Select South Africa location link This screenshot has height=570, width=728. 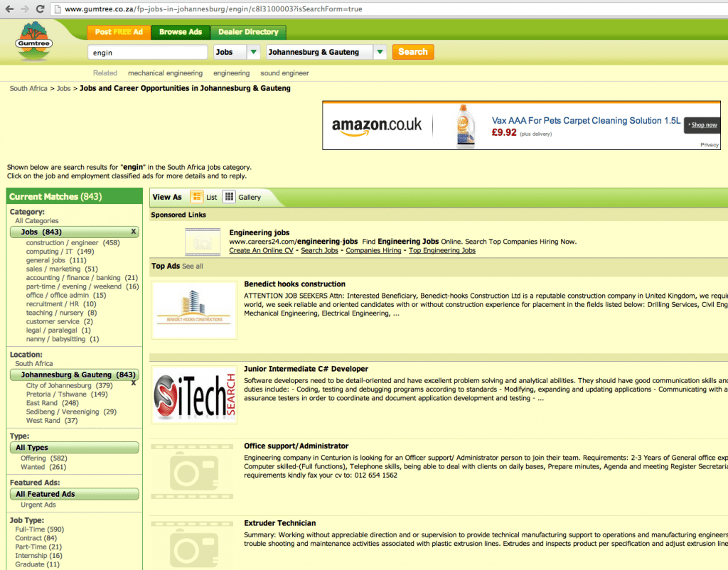34,363
